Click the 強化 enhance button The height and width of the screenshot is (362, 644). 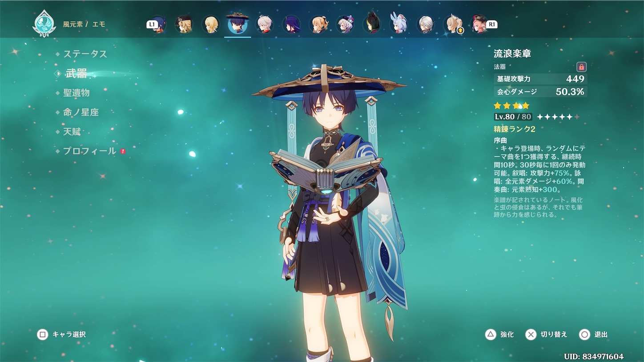(499, 334)
